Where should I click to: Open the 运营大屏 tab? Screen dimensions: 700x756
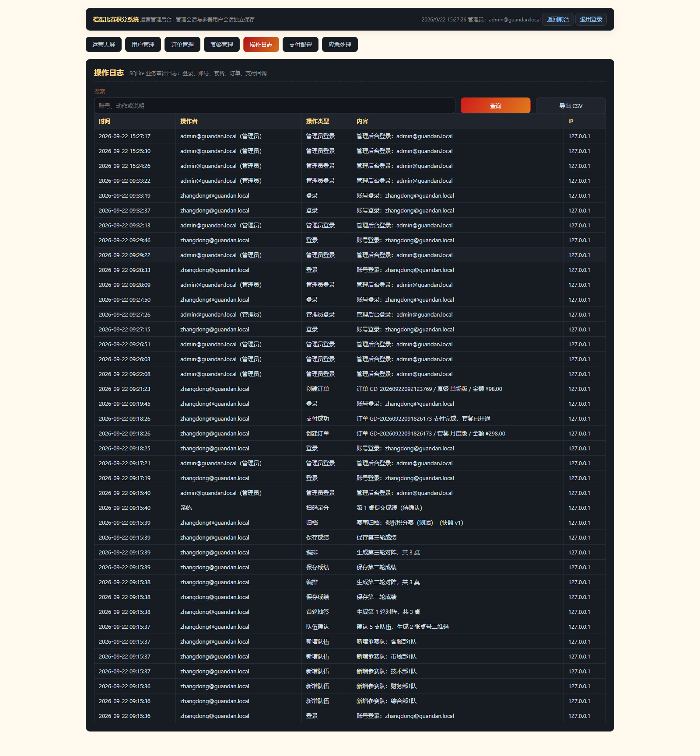click(104, 45)
